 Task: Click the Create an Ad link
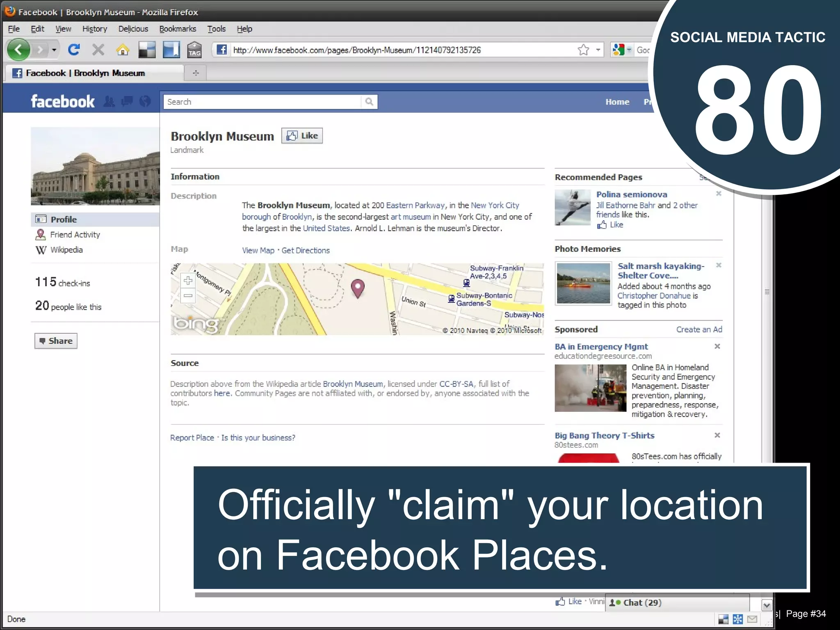click(699, 329)
